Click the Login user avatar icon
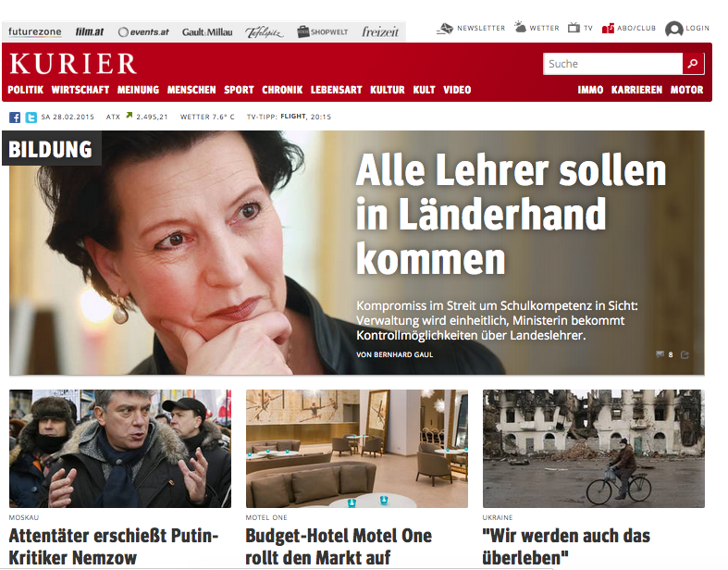This screenshot has width=728, height=570. [673, 29]
